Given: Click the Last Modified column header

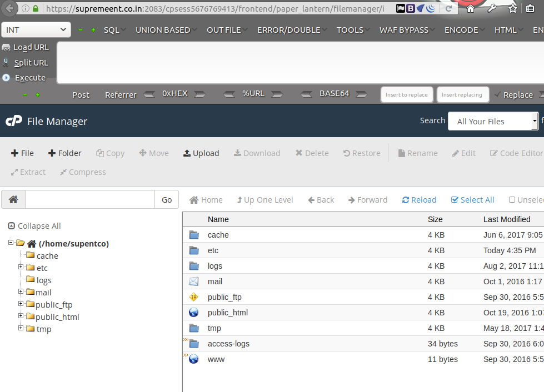Looking at the screenshot, I should tap(507, 219).
